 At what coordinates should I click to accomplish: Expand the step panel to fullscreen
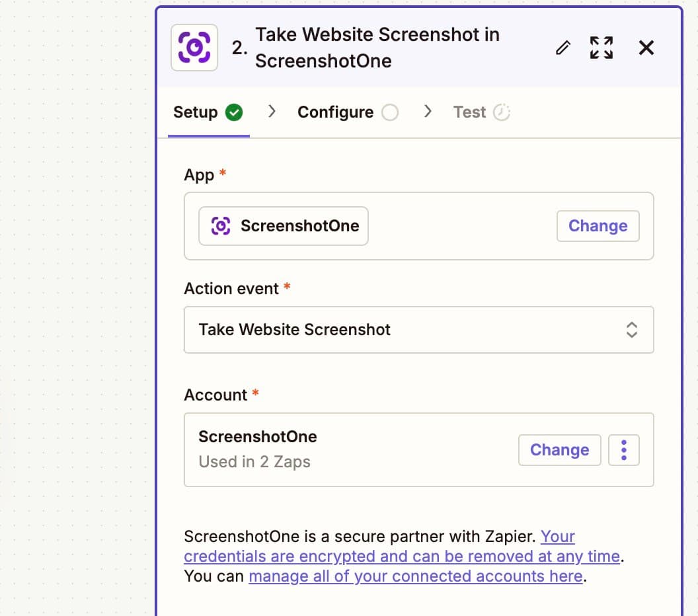click(x=601, y=48)
